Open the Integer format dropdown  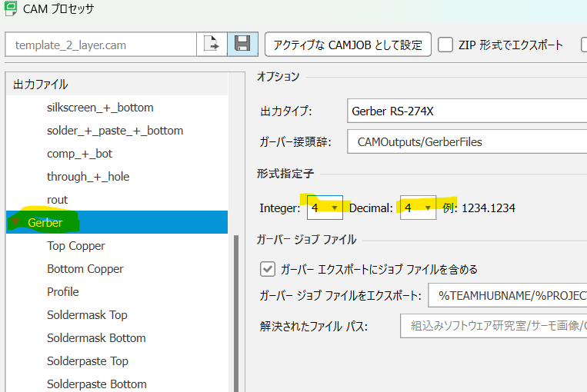coord(325,208)
